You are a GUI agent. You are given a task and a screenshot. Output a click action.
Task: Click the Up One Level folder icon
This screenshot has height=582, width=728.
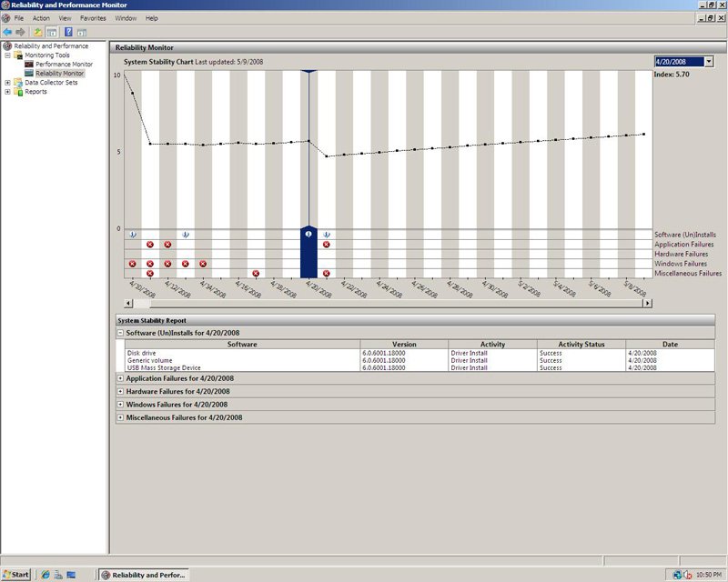pos(37,32)
